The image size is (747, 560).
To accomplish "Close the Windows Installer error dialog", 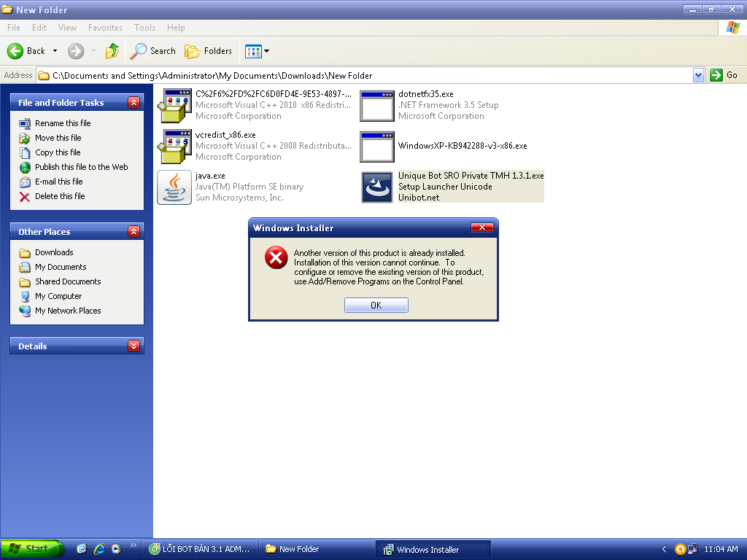I will pyautogui.click(x=482, y=227).
